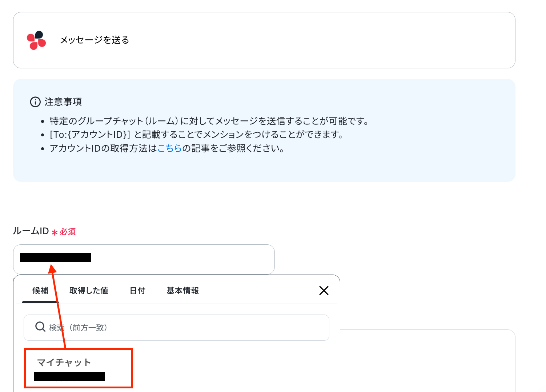Image resolution: width=546 pixels, height=392 pixels.
Task: Focus the 検索(前方一致) search box
Action: coord(177,328)
